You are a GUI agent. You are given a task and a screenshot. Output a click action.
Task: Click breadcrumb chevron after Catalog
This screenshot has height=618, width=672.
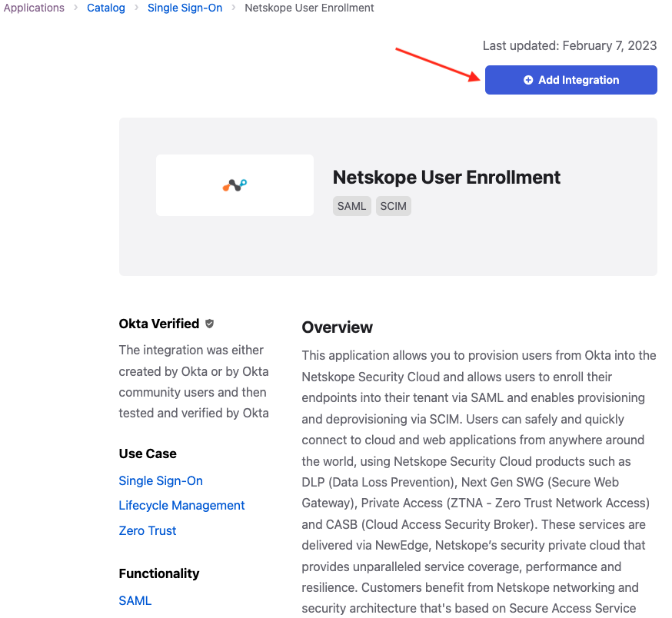(136, 8)
